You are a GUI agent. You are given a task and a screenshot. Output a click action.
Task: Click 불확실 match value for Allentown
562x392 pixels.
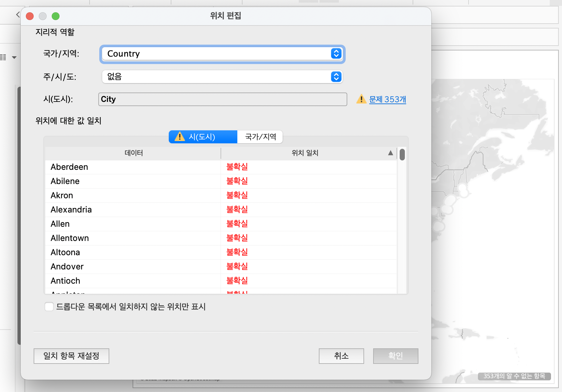[237, 238]
